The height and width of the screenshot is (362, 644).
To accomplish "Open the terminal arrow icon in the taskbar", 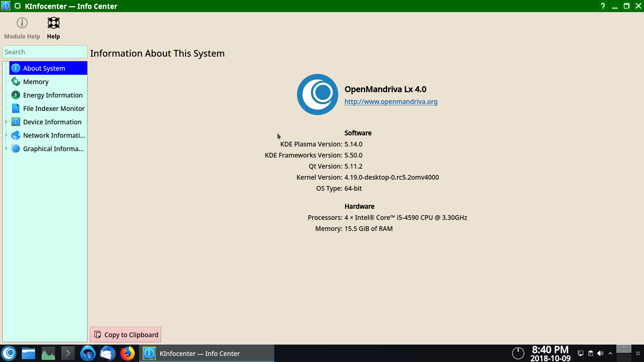I will (x=68, y=353).
